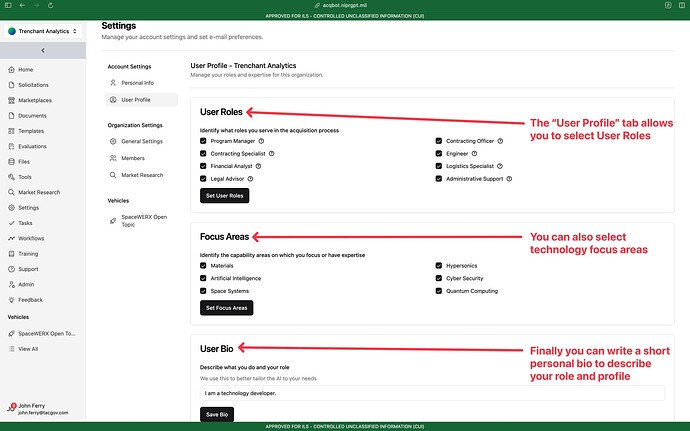690x431 pixels.
Task: Toggle Legal Advisor checkbox
Action: (203, 179)
